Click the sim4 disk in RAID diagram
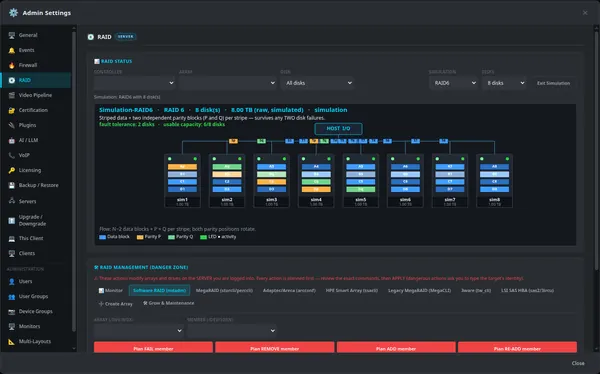600x374 pixels. (316, 181)
